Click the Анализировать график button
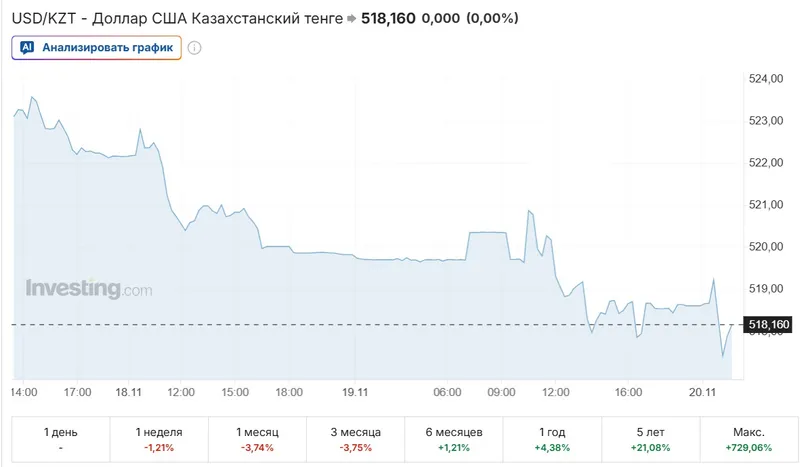The width and height of the screenshot is (800, 467). (97, 47)
